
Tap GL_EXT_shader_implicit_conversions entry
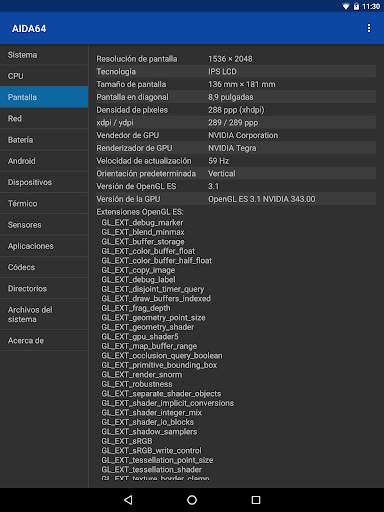168,403
